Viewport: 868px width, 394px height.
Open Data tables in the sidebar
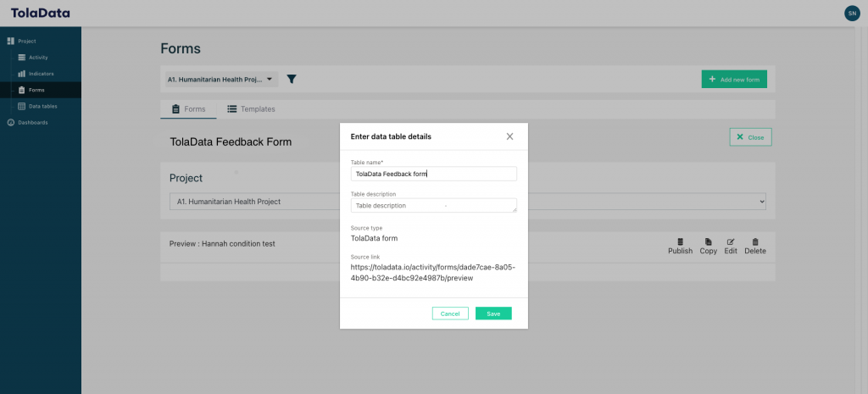(37, 106)
